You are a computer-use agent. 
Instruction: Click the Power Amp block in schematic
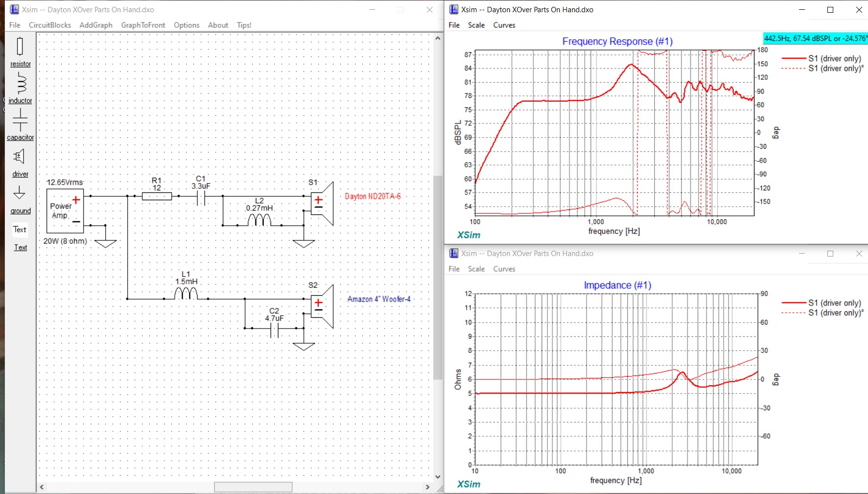tap(65, 211)
